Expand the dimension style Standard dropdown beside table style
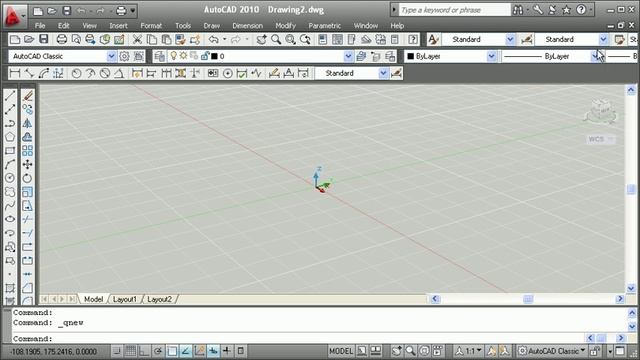This screenshot has height=360, width=640. point(603,39)
